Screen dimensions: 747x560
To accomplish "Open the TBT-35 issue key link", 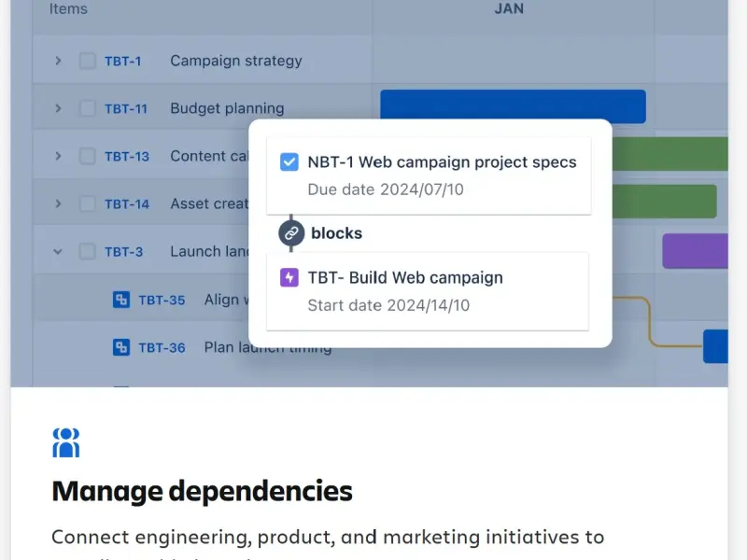I will [162, 300].
